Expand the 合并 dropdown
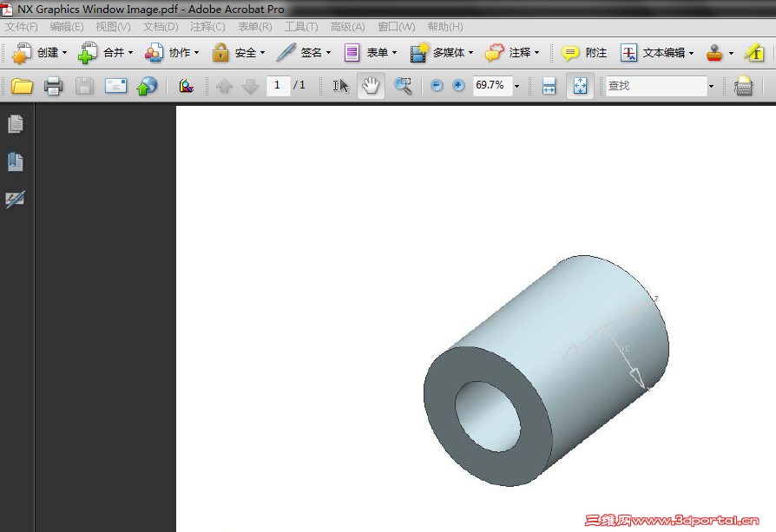This screenshot has height=532, width=776. [x=131, y=53]
